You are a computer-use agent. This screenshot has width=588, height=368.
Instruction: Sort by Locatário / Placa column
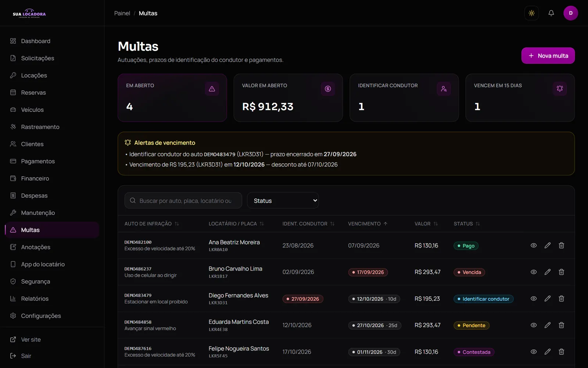pos(236,224)
